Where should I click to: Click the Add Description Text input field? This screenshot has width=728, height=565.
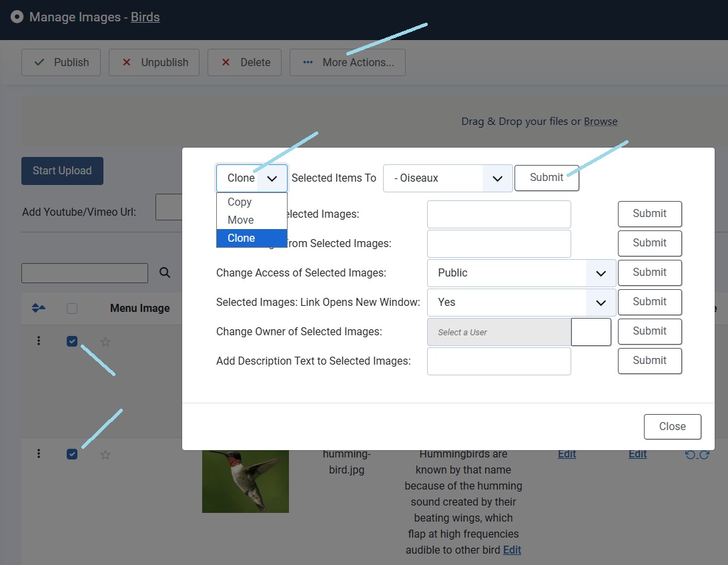498,361
